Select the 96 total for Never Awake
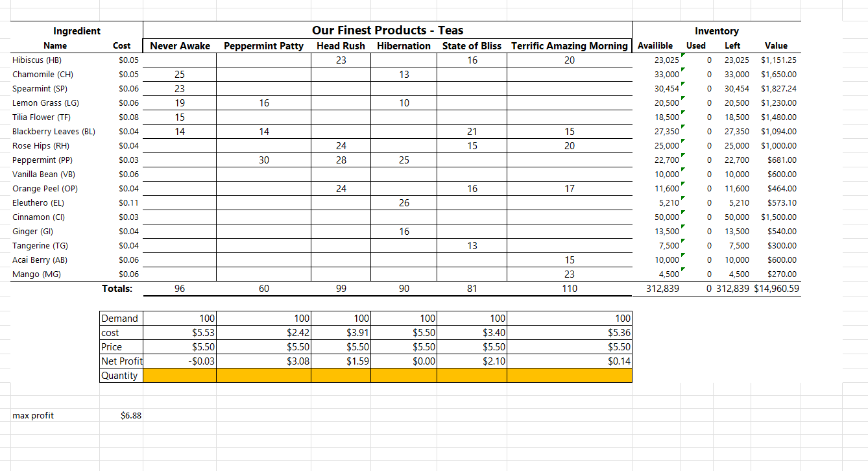 click(180, 289)
